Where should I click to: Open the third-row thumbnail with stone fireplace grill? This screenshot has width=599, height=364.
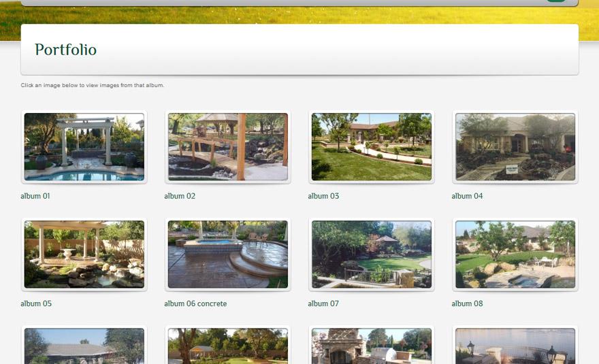coord(372,346)
